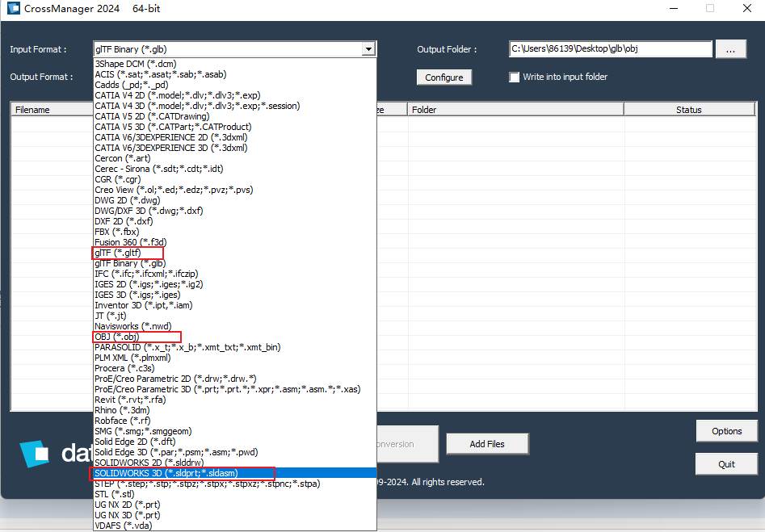Choose CATIA V5 2D (*.CATDrawing)
765x532 pixels.
pyautogui.click(x=235, y=116)
